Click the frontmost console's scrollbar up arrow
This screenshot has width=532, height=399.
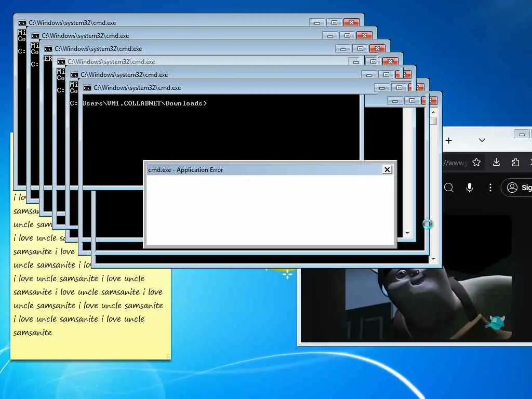pyautogui.click(x=433, y=112)
